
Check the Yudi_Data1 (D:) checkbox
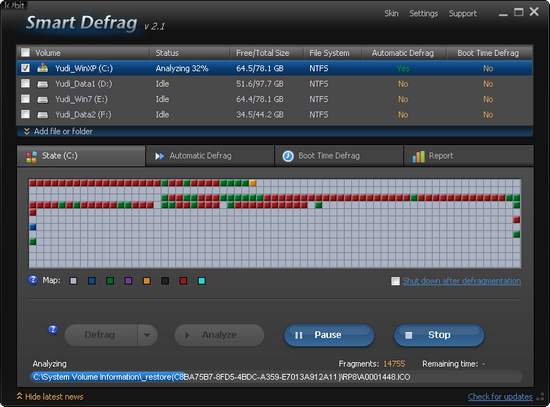(x=25, y=84)
